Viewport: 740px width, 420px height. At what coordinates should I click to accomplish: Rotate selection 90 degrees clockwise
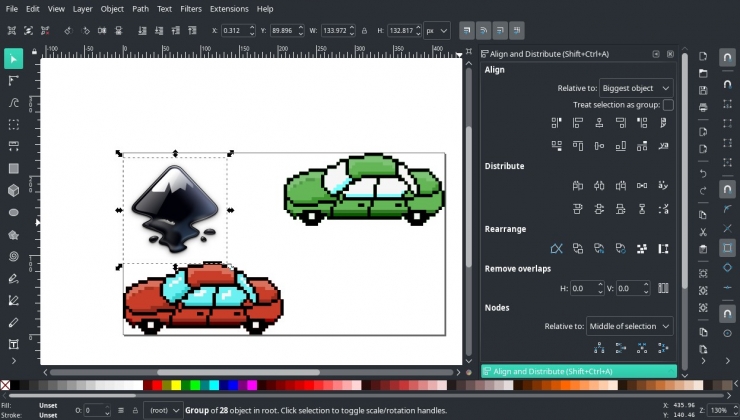coord(85,31)
